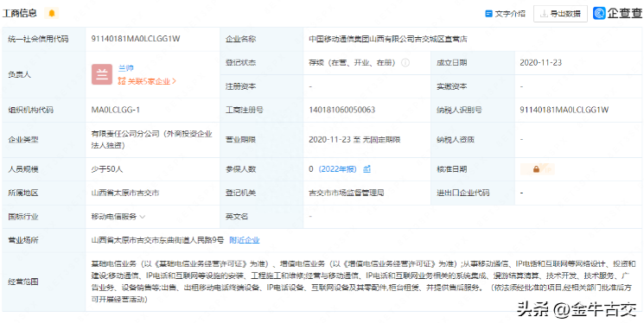644x323 pixels.
Task: Expand the 移动电信服务 industry dropdown
Action: [118, 217]
